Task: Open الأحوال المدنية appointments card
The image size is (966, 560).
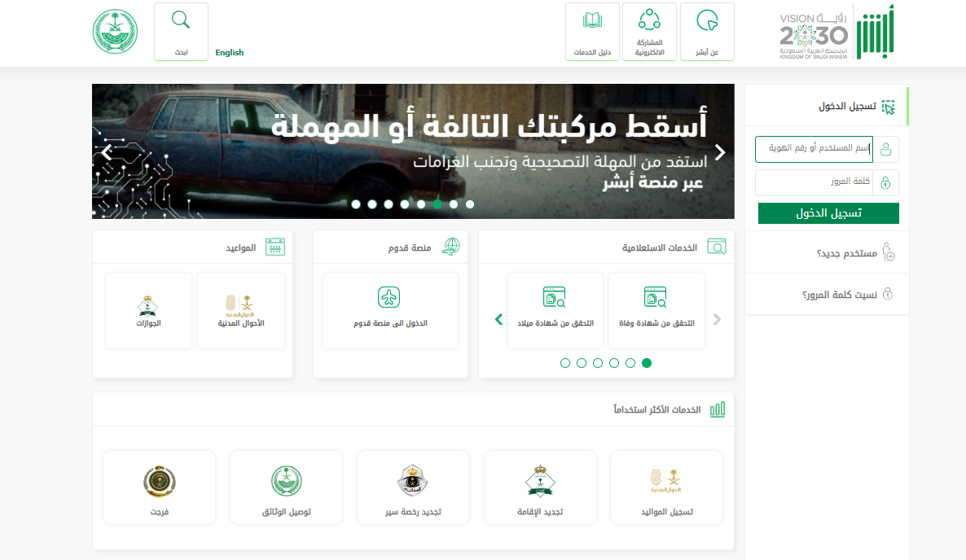Action: [x=241, y=311]
